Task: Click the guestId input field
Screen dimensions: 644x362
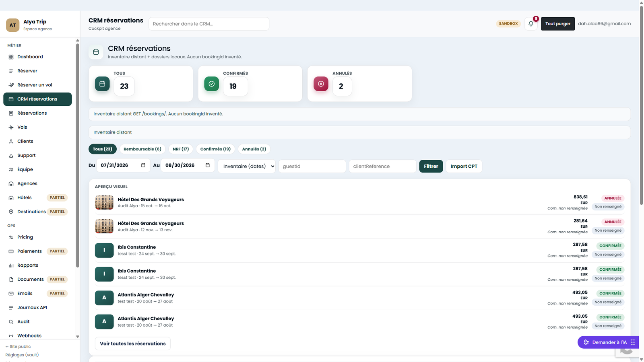Action: (312, 166)
